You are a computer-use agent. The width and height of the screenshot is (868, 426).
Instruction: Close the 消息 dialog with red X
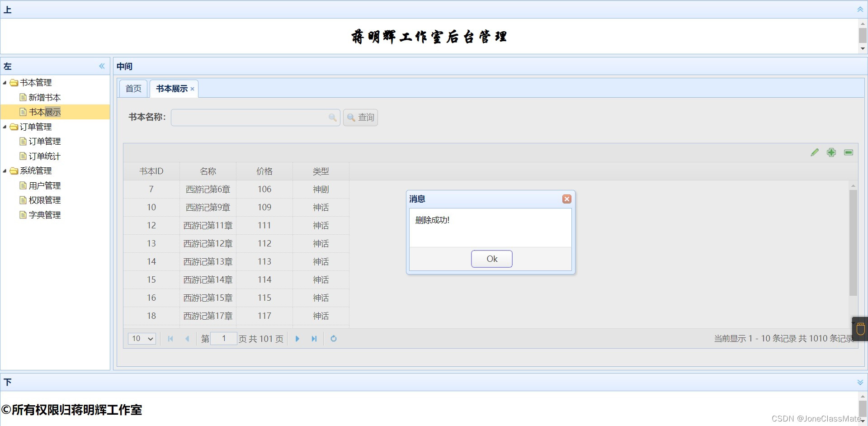coord(567,199)
